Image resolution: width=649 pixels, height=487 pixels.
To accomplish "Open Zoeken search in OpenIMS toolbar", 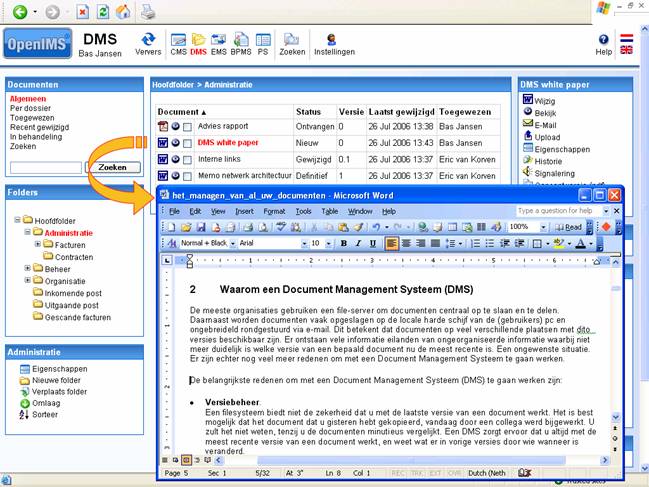I will [x=292, y=44].
